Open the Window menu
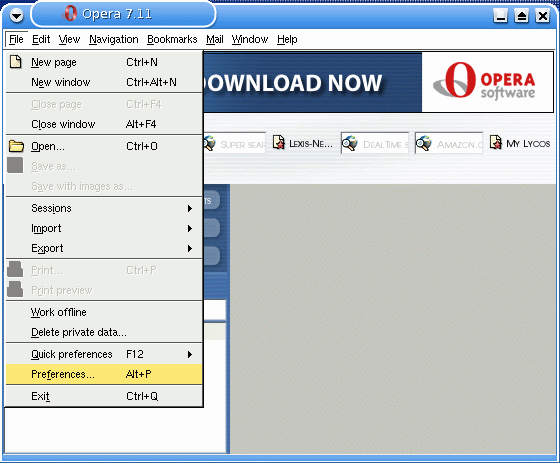560x463 pixels. pyautogui.click(x=250, y=39)
